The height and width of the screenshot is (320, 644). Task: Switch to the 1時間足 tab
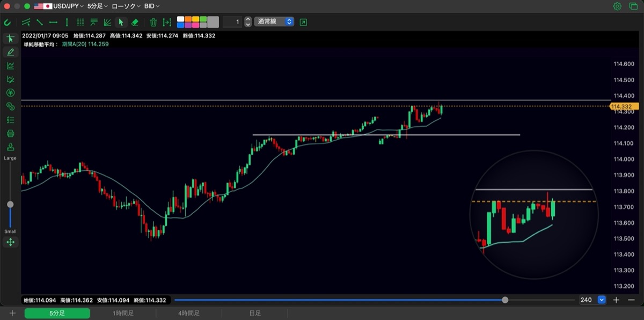coord(123,313)
